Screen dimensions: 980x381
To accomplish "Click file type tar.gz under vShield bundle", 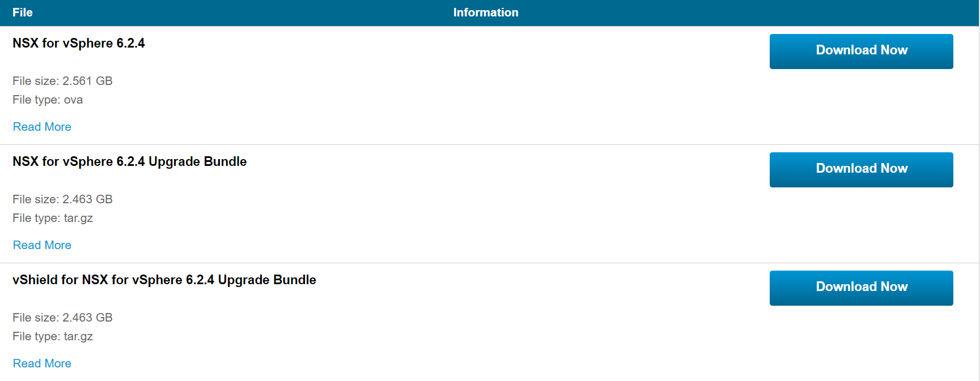I will [53, 336].
